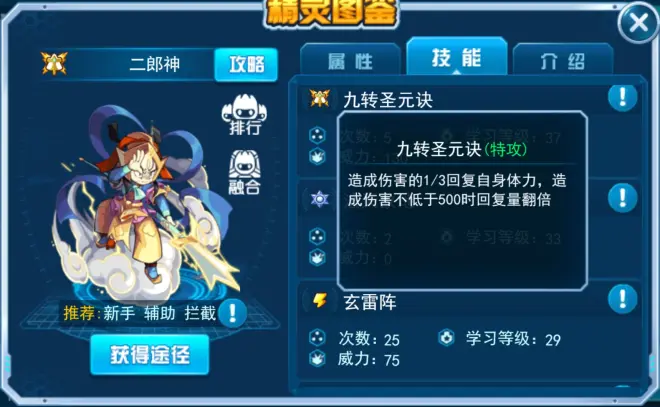Select the 玄雷阵 skill row
The width and height of the screenshot is (660, 407).
[x=470, y=330]
